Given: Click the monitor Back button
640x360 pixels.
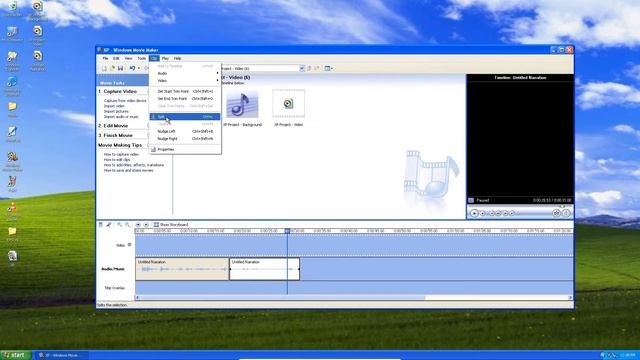Looking at the screenshot, I should click(x=492, y=213).
